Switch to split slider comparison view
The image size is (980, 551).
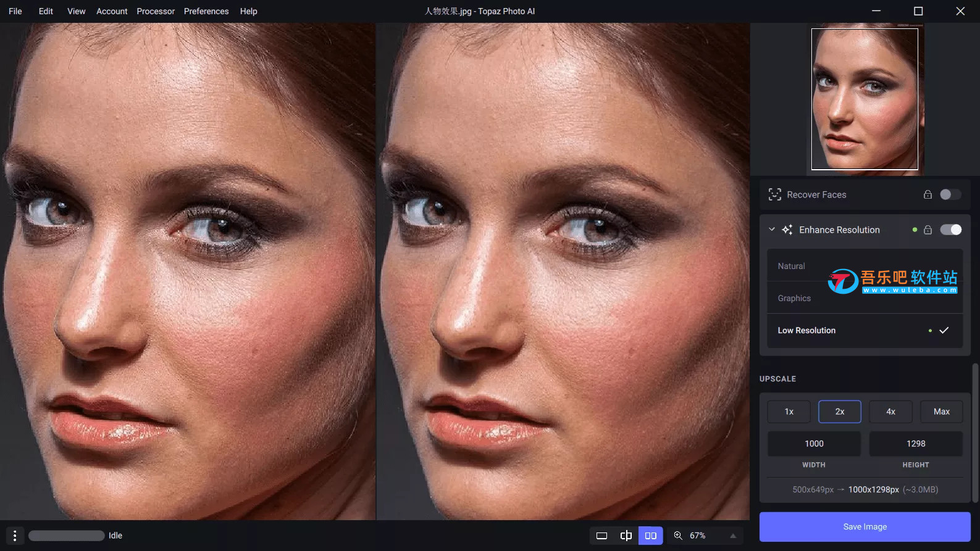626,536
